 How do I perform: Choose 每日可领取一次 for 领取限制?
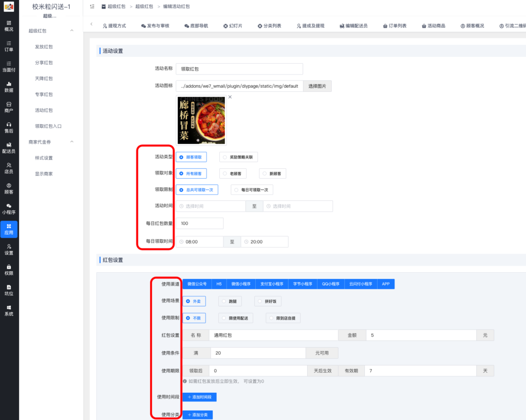click(251, 189)
